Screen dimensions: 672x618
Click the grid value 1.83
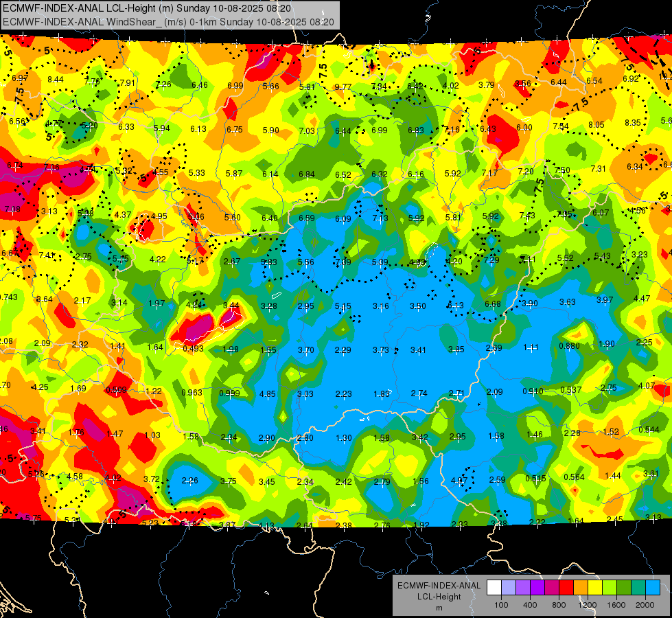pos(382,394)
